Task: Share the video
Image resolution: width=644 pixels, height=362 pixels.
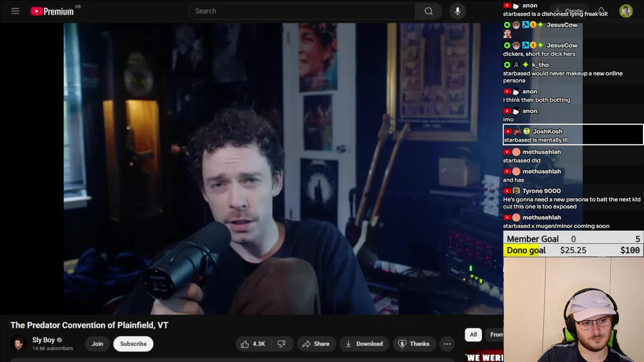Action: pyautogui.click(x=315, y=344)
